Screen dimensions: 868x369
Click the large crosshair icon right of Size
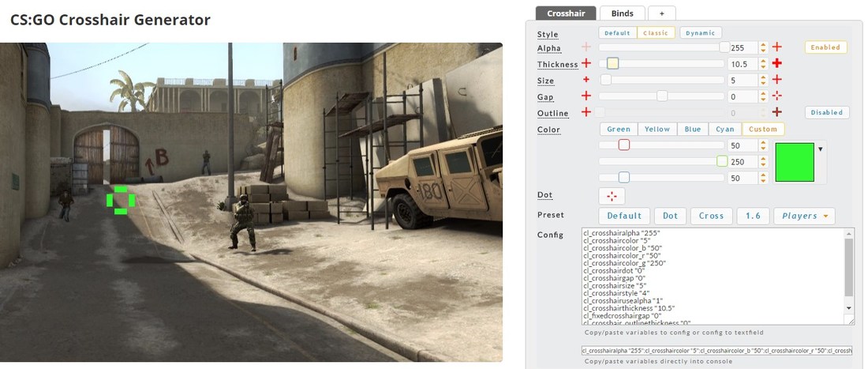pyautogui.click(x=777, y=80)
